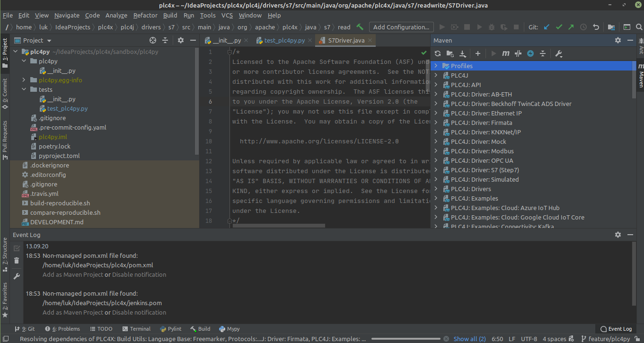Image resolution: width=644 pixels, height=343 pixels.
Task: Switch to test_plc4py.py editor tab
Action: click(x=284, y=40)
